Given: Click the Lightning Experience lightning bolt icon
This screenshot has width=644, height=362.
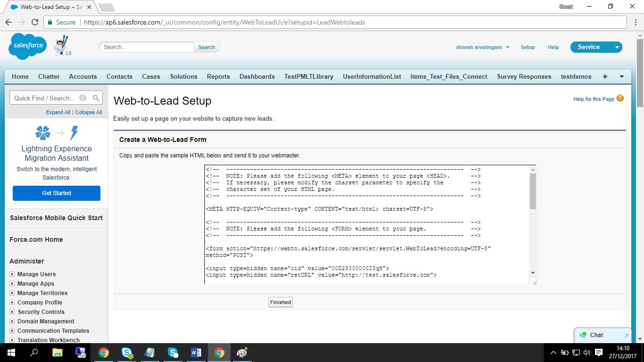Looking at the screenshot, I should tap(74, 133).
